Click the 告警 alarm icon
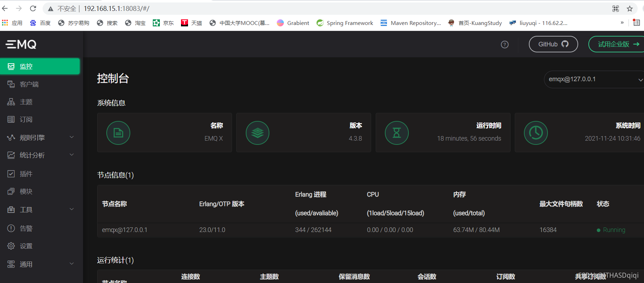The height and width of the screenshot is (283, 644). [11, 228]
